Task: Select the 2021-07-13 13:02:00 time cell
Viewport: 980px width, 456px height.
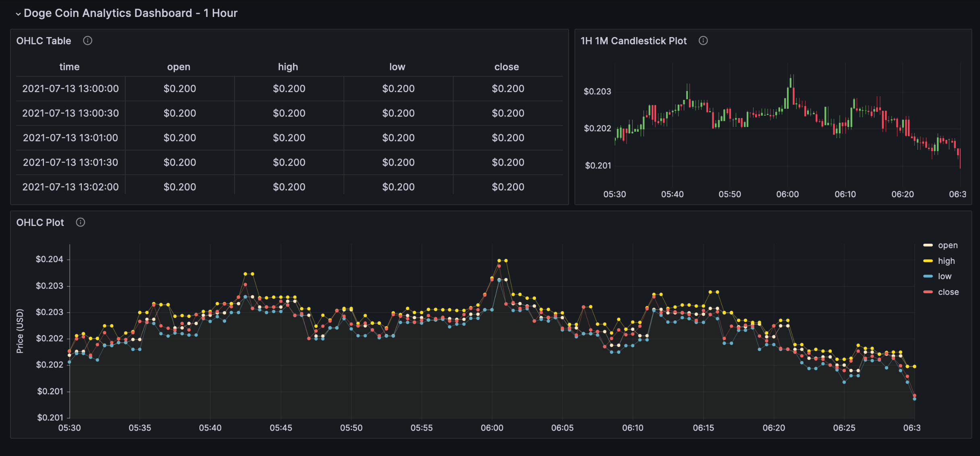Action: coord(71,187)
